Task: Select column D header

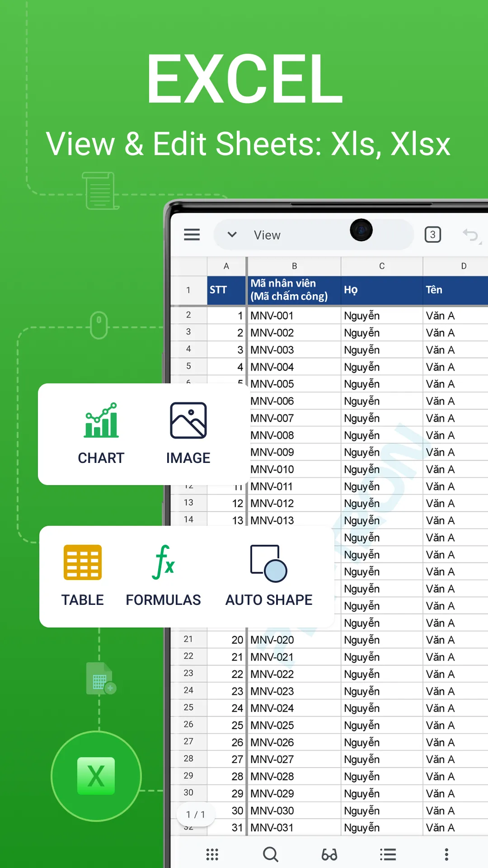Action: pos(455,266)
